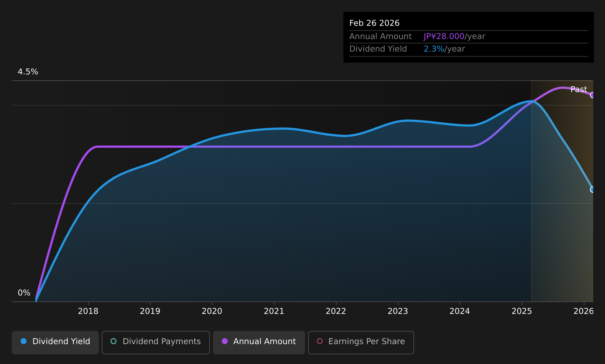Click the 0% y-axis label
605x364 pixels.
click(24, 293)
